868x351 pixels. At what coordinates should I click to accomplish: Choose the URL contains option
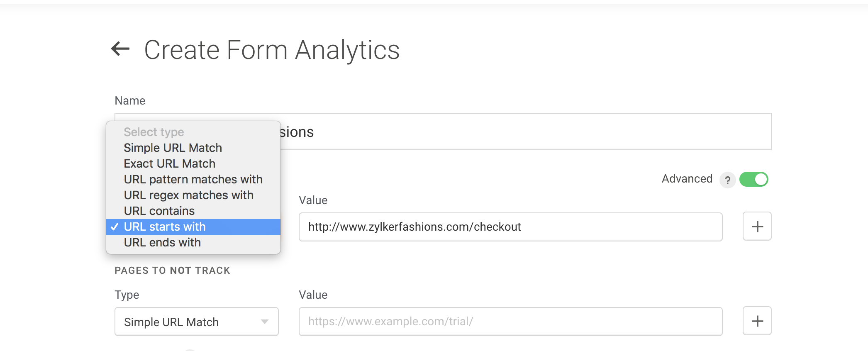(159, 211)
